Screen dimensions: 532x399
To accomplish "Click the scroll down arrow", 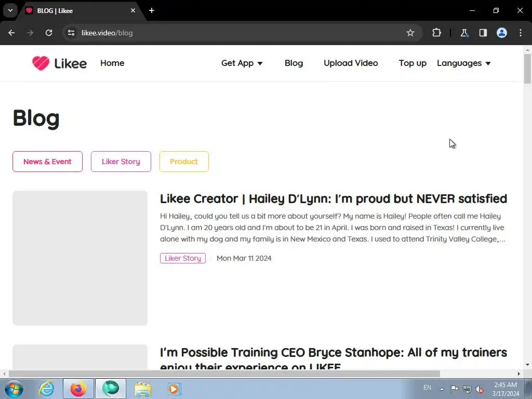I will click(527, 365).
